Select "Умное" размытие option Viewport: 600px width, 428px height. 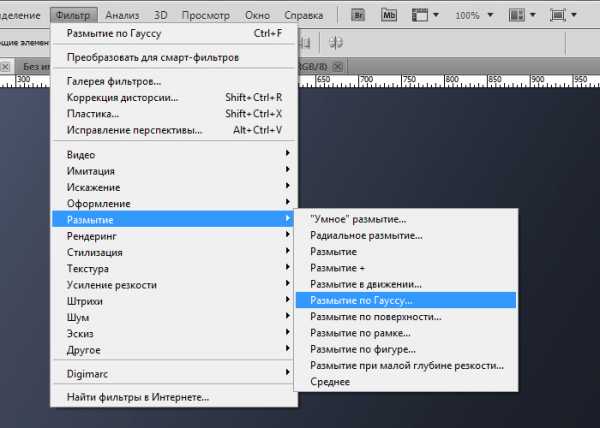(358, 219)
